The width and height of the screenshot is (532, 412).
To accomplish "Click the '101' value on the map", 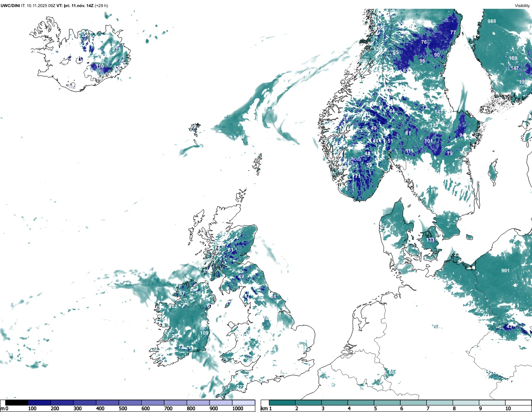I will click(x=429, y=141).
